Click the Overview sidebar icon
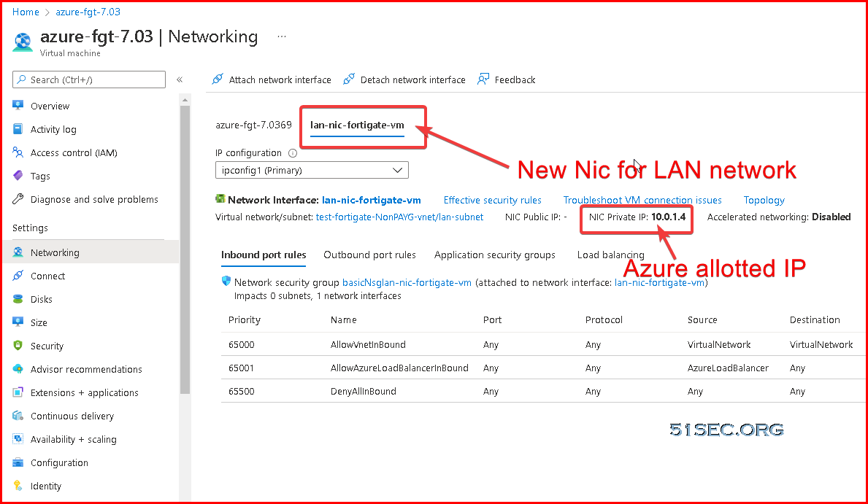Viewport: 868px width, 504px height. tap(18, 105)
